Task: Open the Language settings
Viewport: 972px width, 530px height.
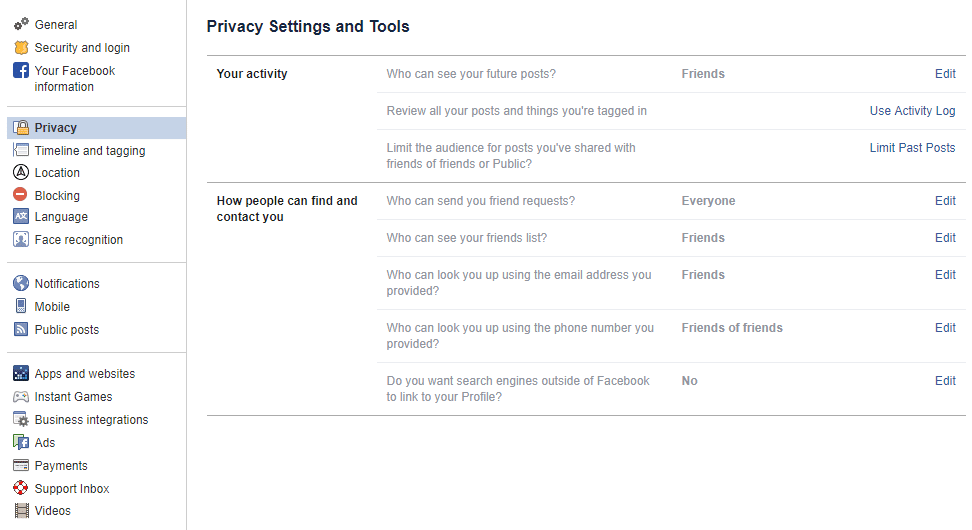Action: [61, 217]
